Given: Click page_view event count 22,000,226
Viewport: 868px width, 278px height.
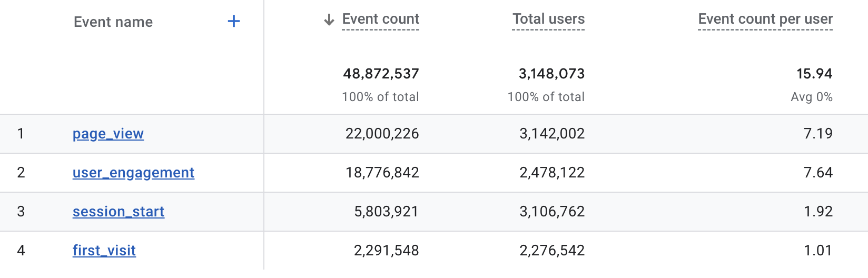Looking at the screenshot, I should click(382, 134).
